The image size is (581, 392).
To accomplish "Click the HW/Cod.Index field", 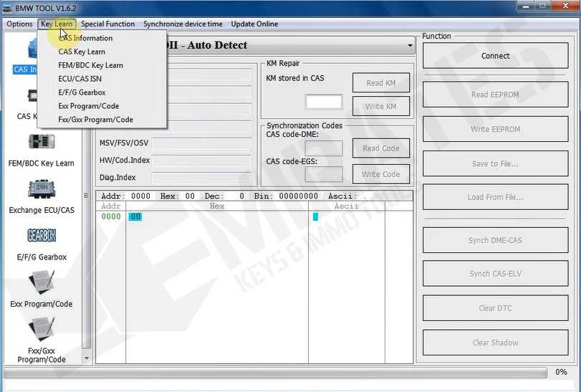I will pyautogui.click(x=202, y=161).
